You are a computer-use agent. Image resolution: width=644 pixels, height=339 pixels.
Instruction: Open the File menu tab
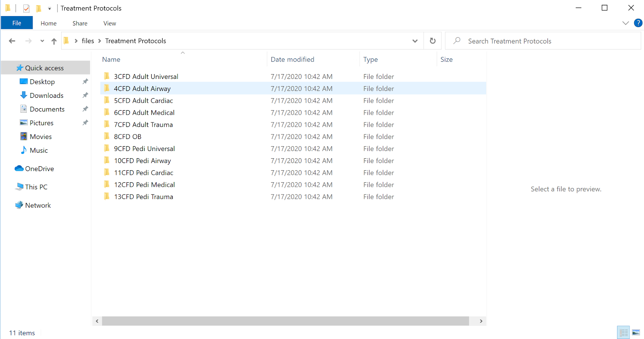click(x=17, y=23)
